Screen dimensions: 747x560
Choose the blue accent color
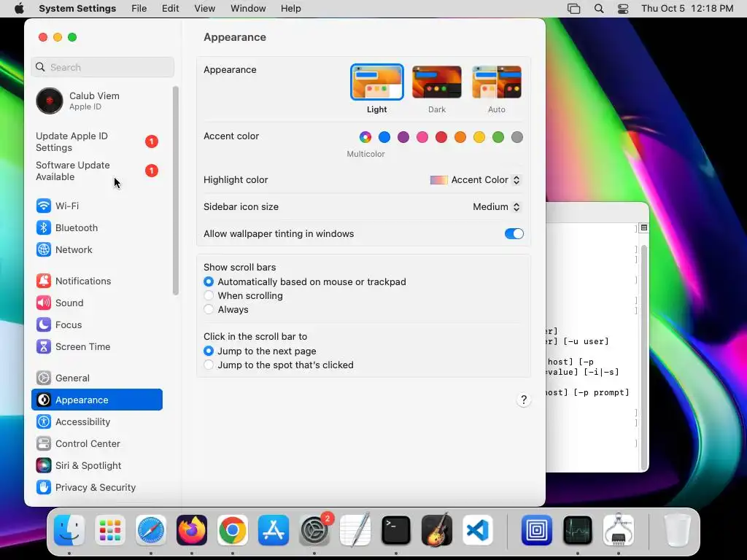click(384, 137)
